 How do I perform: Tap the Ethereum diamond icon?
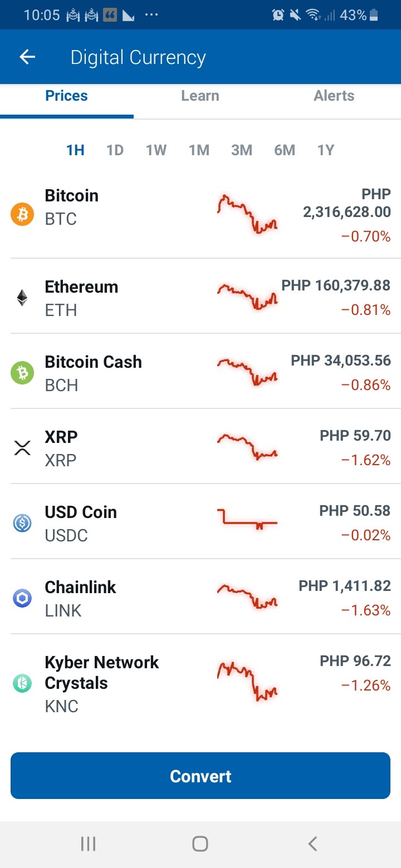coord(22,298)
